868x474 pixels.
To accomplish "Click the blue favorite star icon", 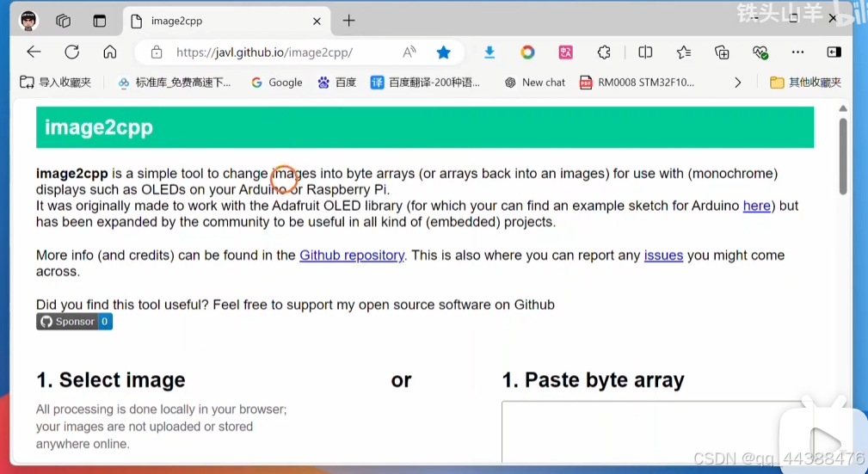I will click(x=443, y=52).
